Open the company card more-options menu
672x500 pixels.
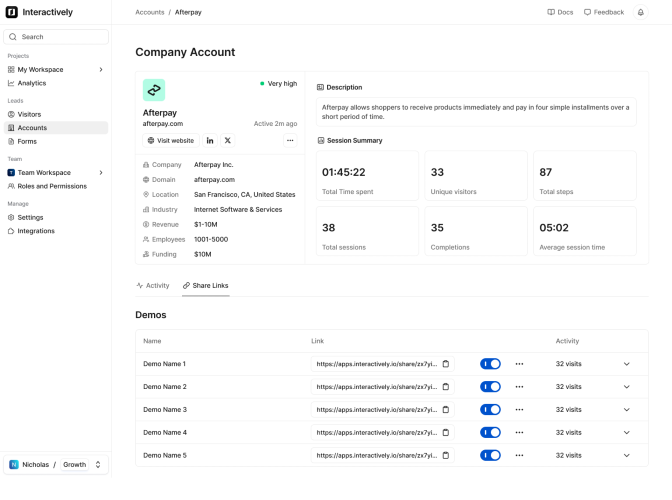pos(290,141)
